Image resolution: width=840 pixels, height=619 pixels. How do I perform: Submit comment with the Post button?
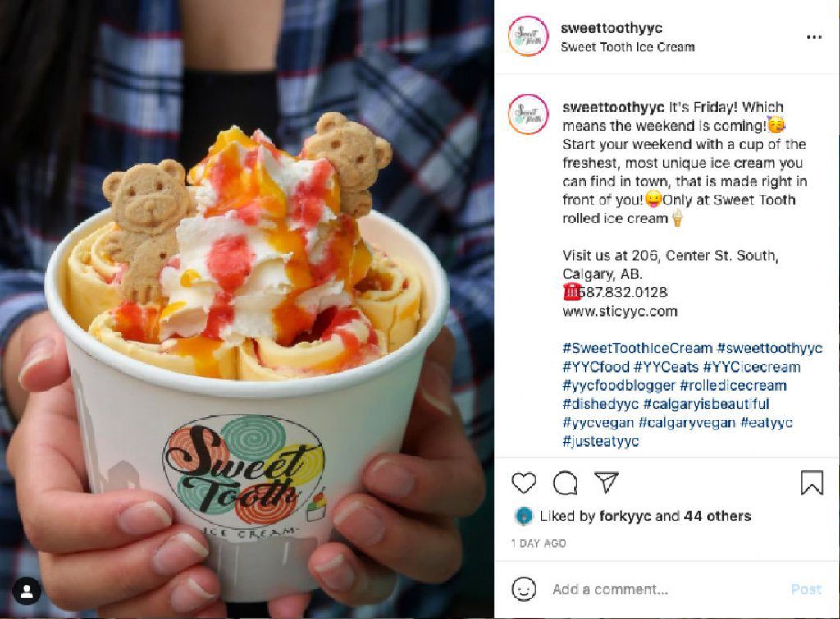point(806,589)
